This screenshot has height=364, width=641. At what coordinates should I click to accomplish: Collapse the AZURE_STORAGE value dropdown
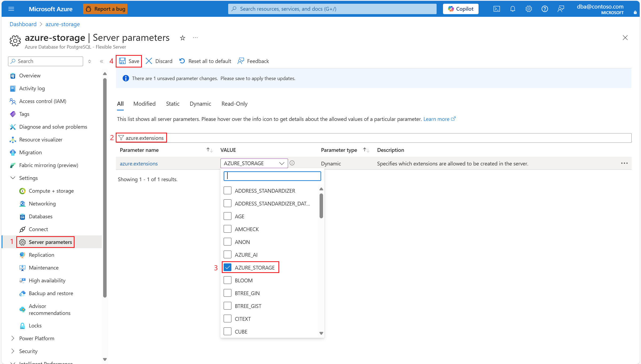pos(282,163)
